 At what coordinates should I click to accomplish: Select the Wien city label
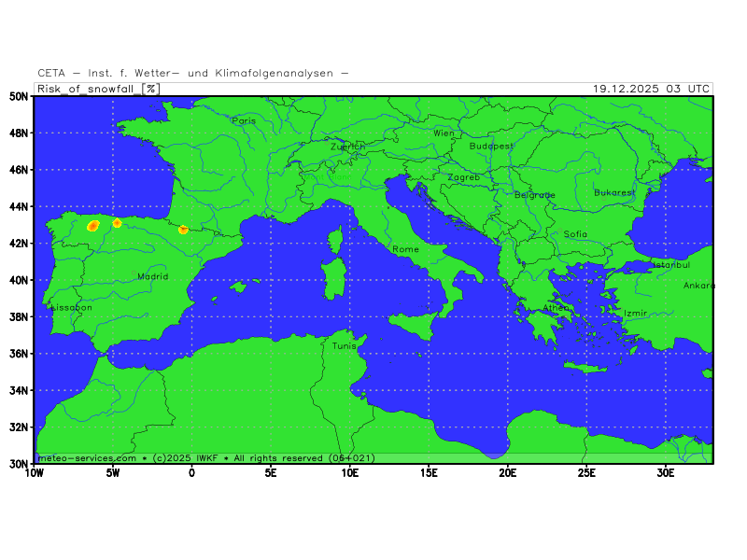[x=444, y=133]
